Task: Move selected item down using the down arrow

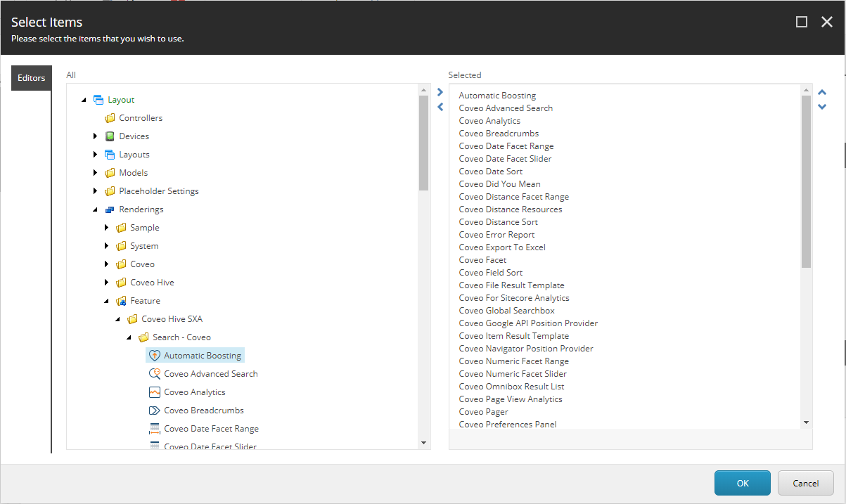Action: [822, 106]
